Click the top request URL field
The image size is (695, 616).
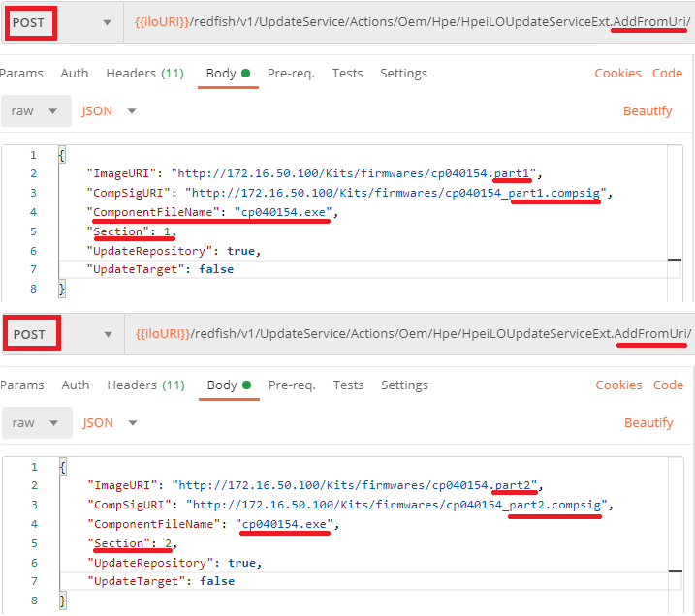(407, 22)
